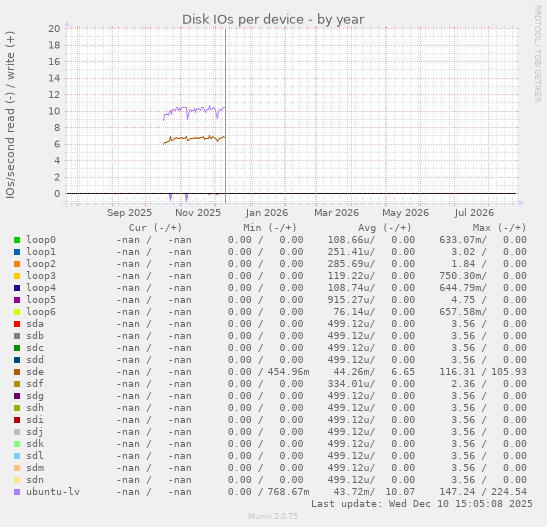The image size is (547, 527).
Task: Click the 'loop6' legend label
Action: (x=41, y=312)
